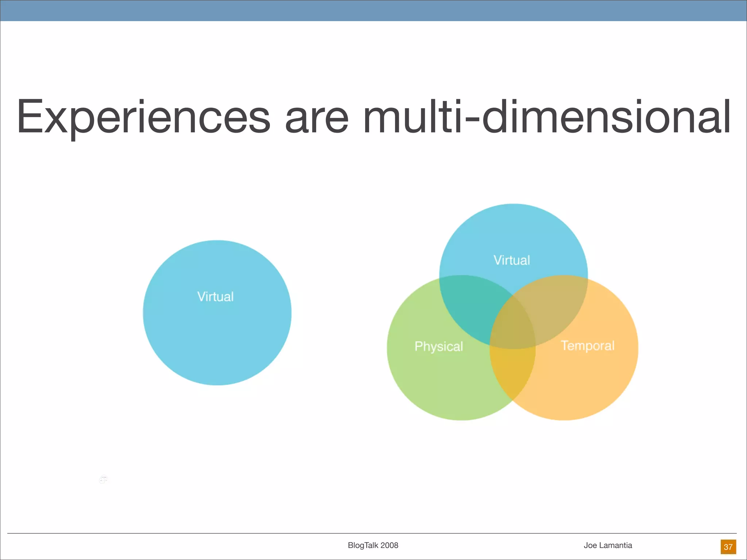Click the blue header bar at top
The image size is (747, 560).
coord(373,10)
